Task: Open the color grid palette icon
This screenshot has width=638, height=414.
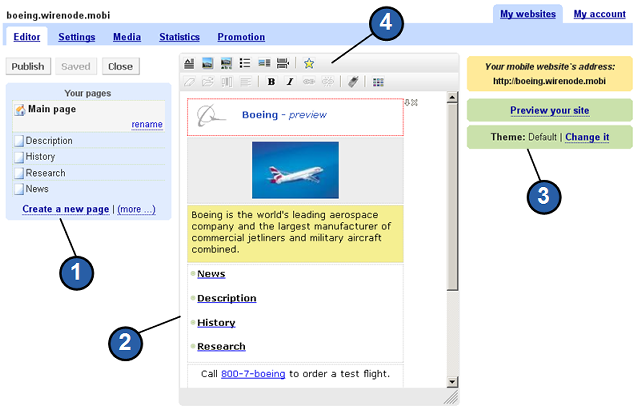Action: [x=378, y=82]
